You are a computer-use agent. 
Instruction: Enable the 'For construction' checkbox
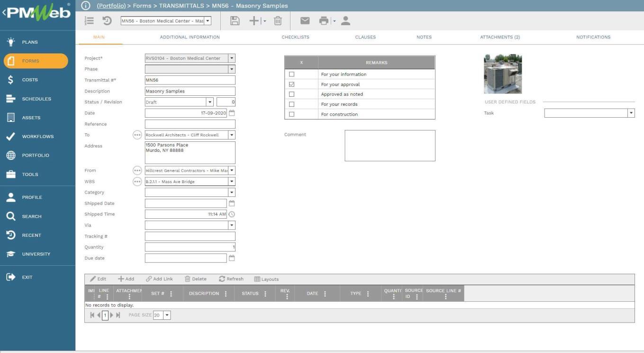pyautogui.click(x=291, y=114)
